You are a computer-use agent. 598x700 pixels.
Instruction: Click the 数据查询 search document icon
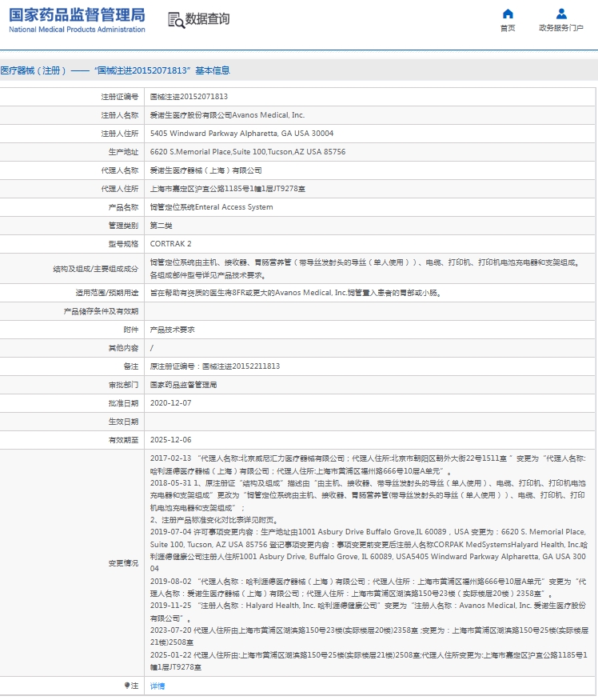click(176, 20)
